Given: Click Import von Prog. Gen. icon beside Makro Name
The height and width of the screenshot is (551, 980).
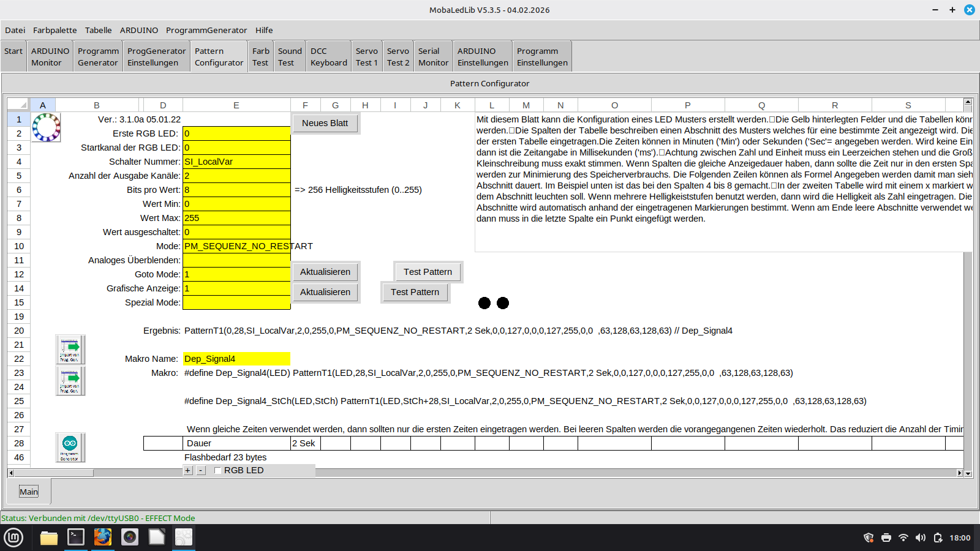Looking at the screenshot, I should point(70,350).
